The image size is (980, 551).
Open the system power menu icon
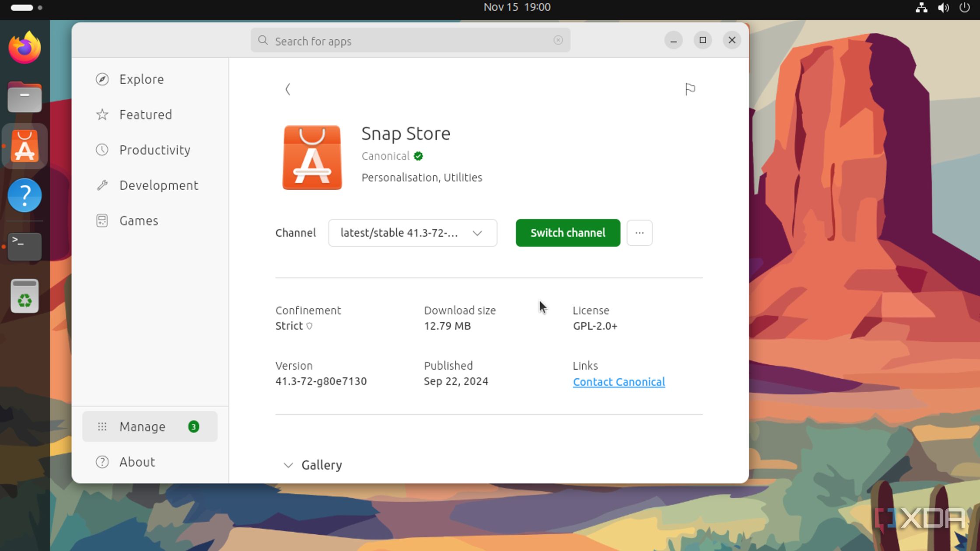pos(964,7)
